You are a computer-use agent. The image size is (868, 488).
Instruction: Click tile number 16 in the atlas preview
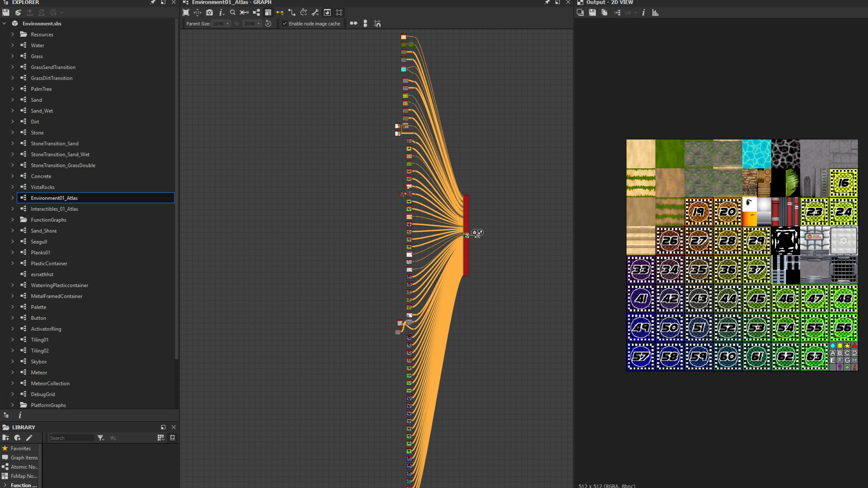coord(844,183)
